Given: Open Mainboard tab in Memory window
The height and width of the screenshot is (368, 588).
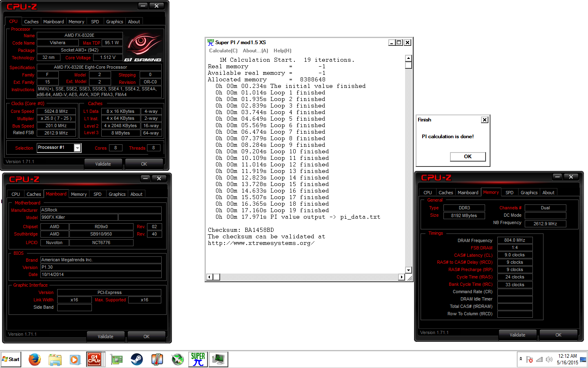Looking at the screenshot, I should [468, 193].
